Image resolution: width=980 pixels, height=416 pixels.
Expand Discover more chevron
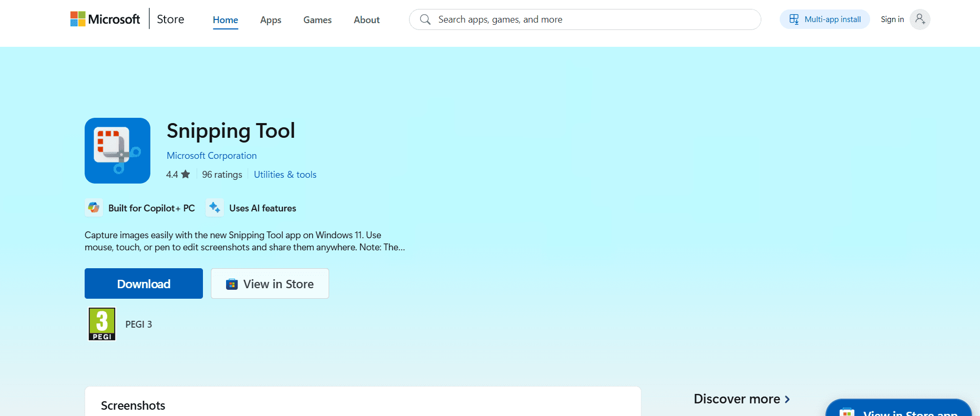coord(787,399)
